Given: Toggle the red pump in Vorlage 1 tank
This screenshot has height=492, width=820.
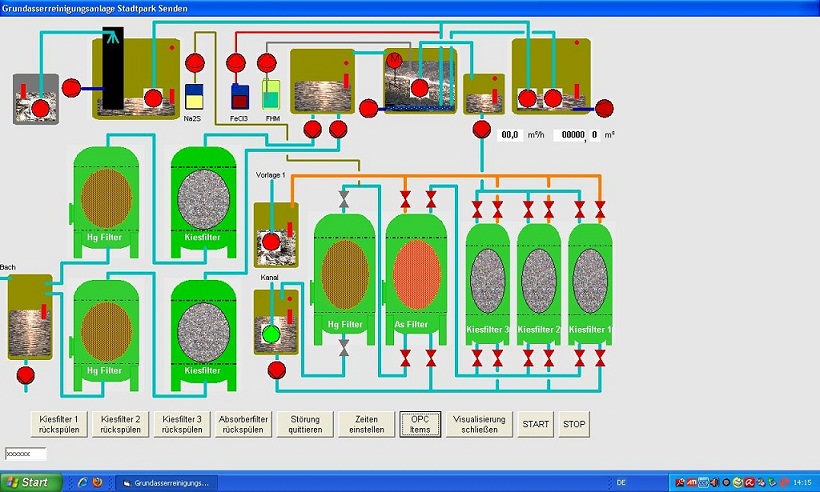Looking at the screenshot, I should [x=270, y=242].
